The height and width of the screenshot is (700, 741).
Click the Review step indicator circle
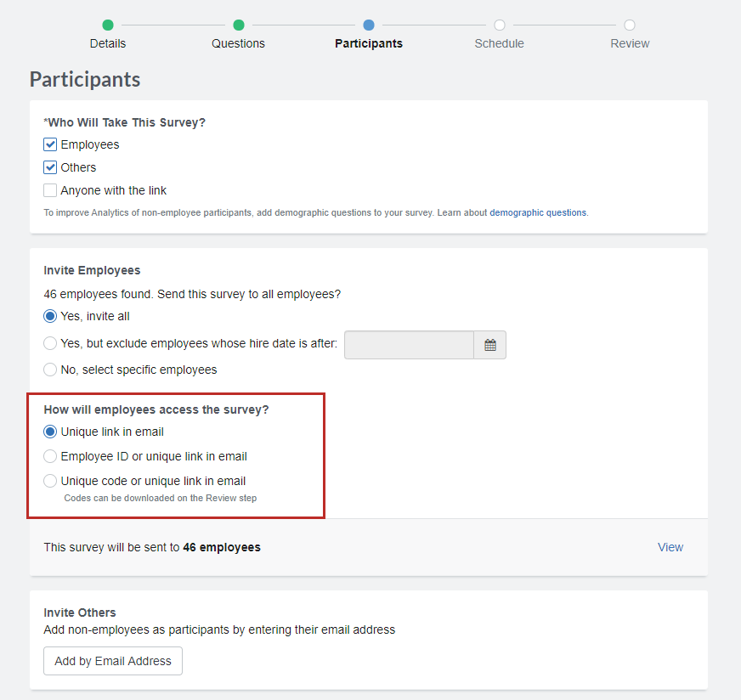pos(629,25)
